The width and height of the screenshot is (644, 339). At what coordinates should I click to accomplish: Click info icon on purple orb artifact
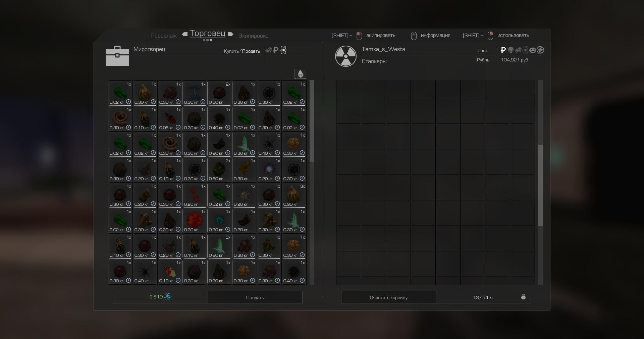pos(277,178)
